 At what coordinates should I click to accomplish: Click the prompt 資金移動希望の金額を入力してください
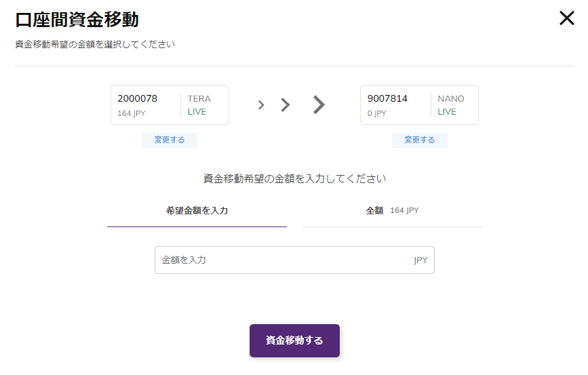[294, 178]
